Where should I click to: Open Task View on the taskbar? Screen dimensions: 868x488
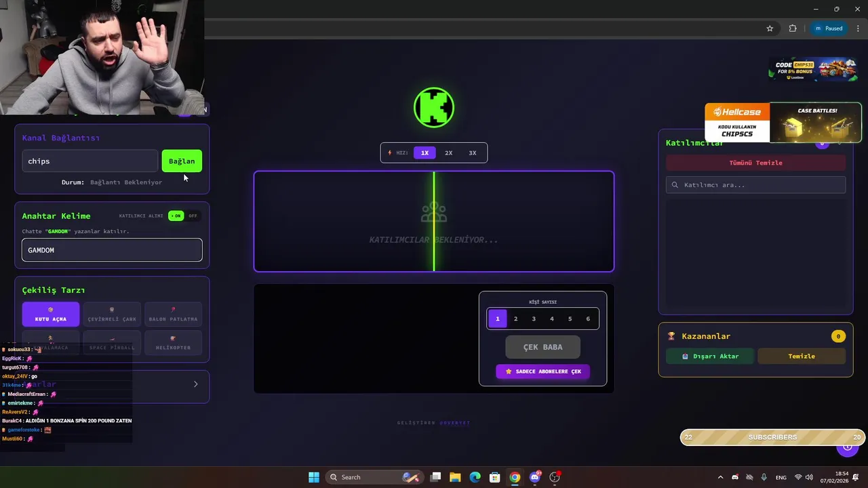(x=436, y=477)
